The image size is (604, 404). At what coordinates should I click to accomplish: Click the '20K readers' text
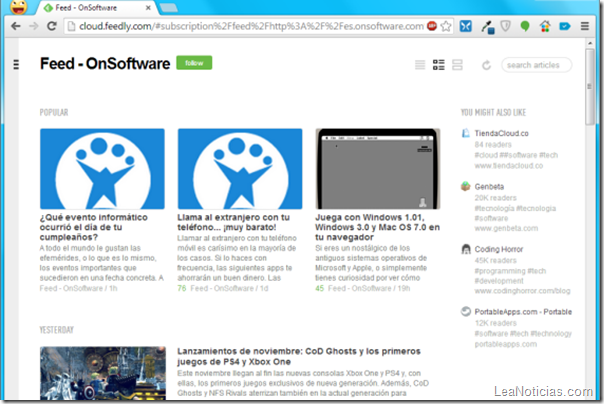pos(495,198)
